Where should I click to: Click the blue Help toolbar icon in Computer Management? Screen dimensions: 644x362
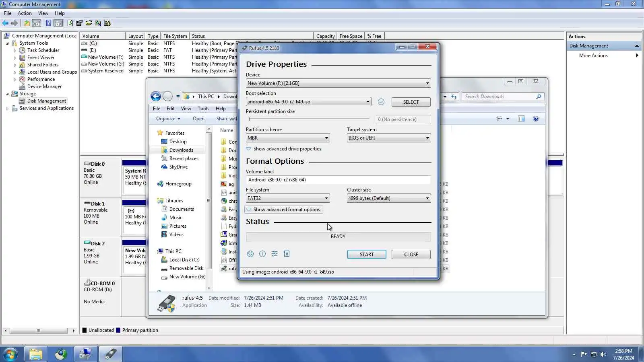[48, 23]
